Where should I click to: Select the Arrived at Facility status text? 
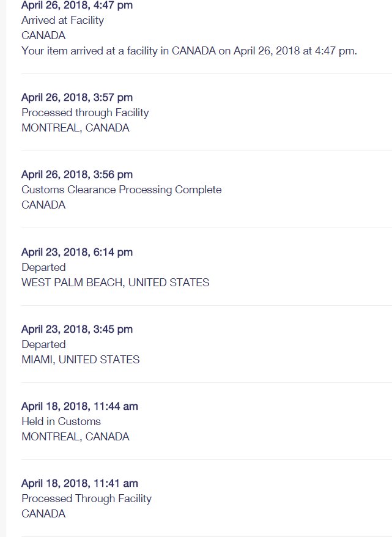[62, 21]
